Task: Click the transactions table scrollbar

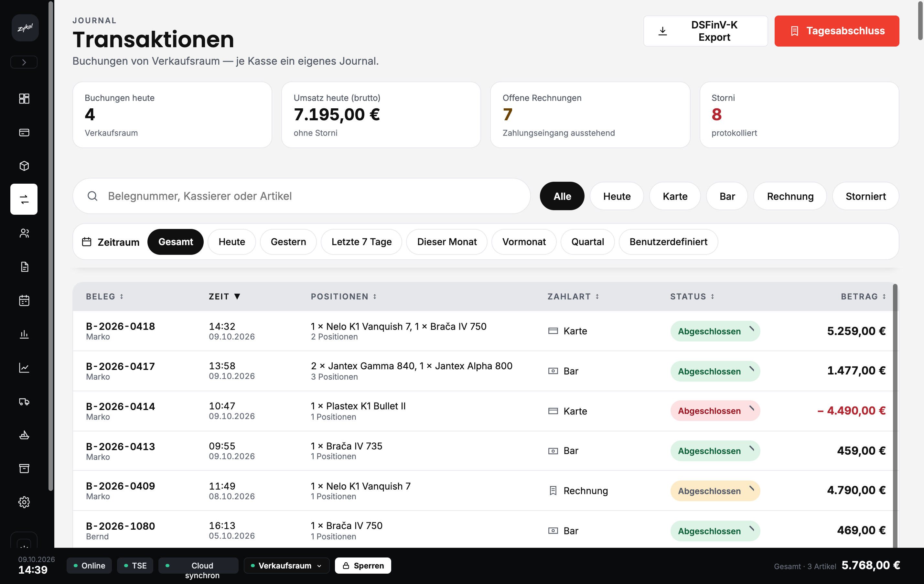Action: [895, 416]
